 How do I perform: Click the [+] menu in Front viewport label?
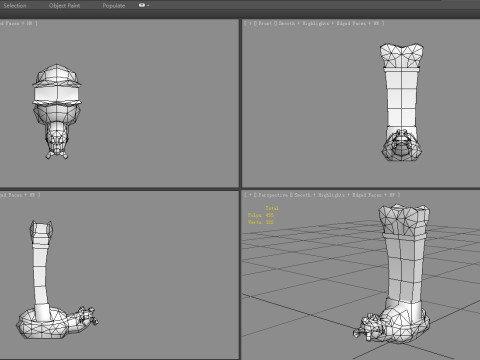click(250, 23)
